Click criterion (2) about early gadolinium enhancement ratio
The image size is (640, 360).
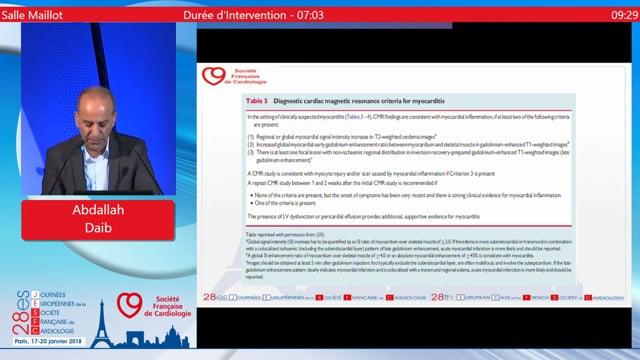click(409, 144)
